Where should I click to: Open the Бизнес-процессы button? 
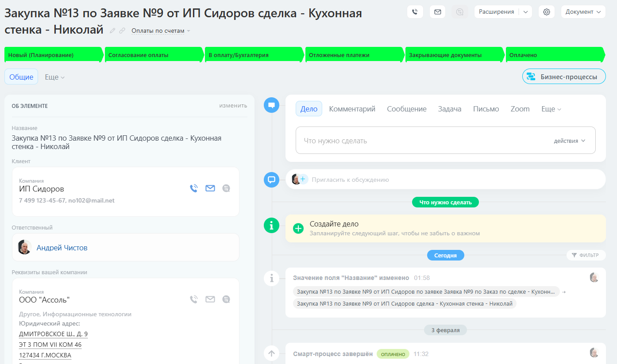[564, 77]
